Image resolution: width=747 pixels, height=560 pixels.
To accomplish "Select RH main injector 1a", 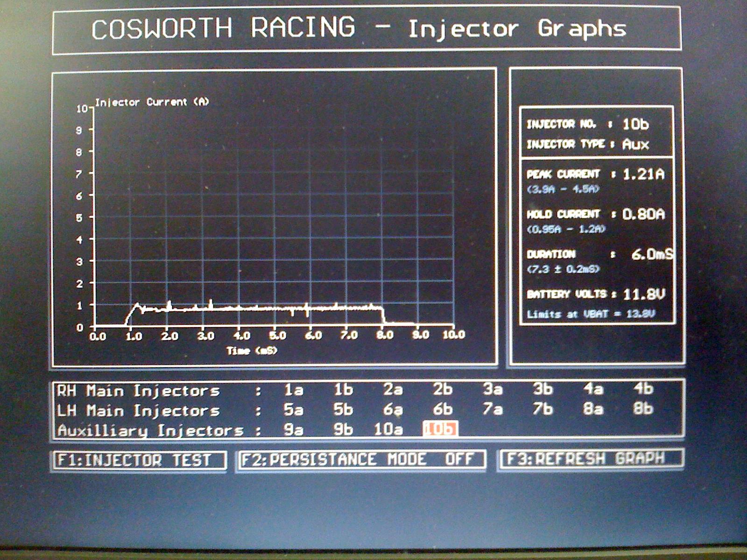I will coord(293,390).
